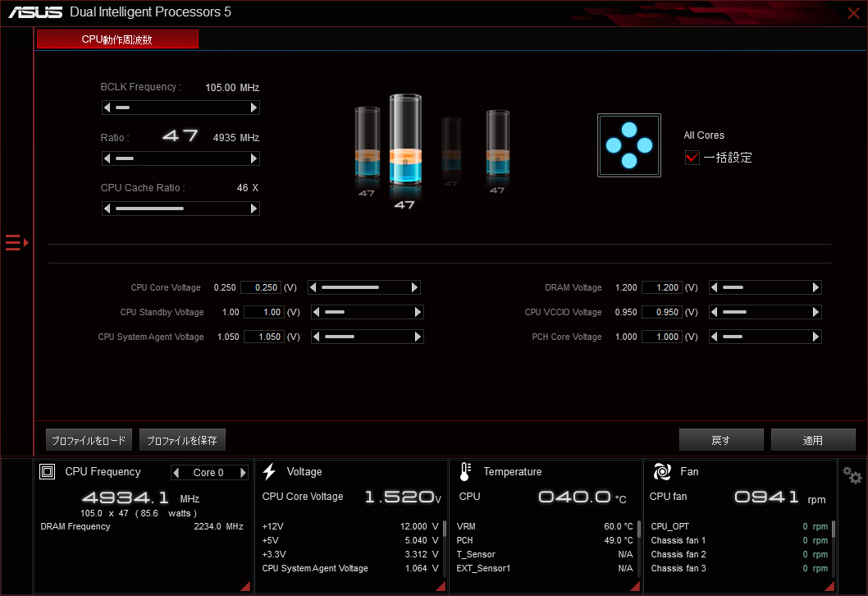Screen dimensions: 868x596
Task: Click the Voltage lightning bolt icon
Action: (x=269, y=472)
